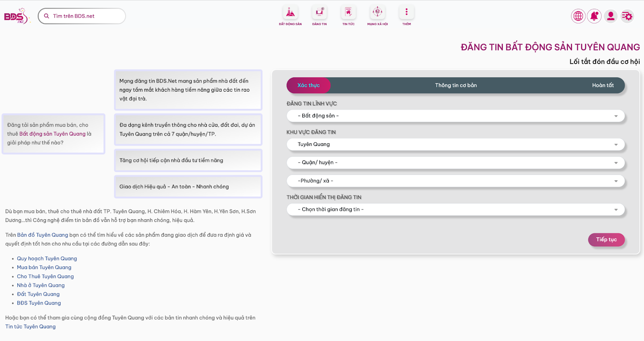The image size is (644, 341).
Task: Open the user profile icon
Action: 611,16
